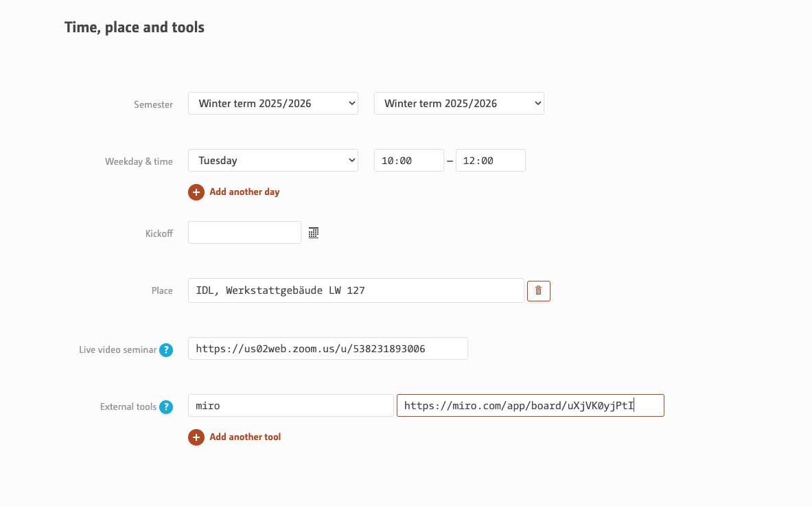Screen dimensions: 812x506
Task: Click the Live video seminar zoom URL field
Action: (x=328, y=349)
